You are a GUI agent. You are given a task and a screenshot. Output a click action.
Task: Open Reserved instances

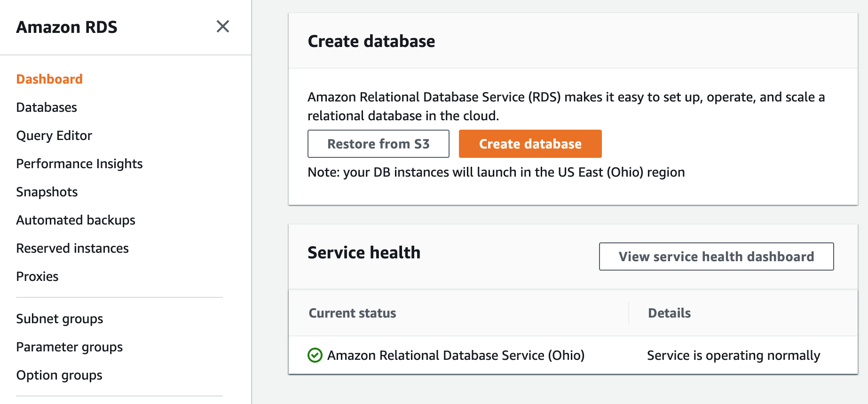click(72, 248)
